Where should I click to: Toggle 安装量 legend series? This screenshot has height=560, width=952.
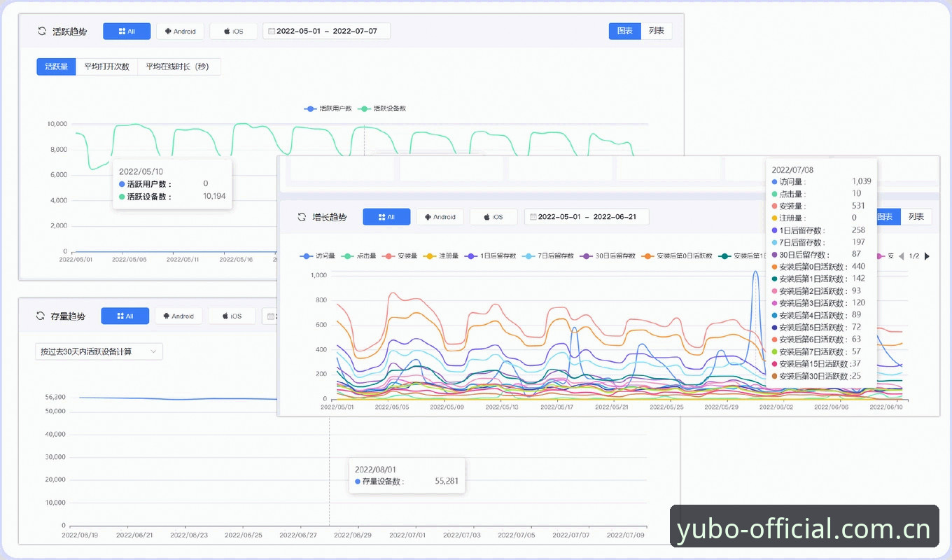(x=401, y=256)
